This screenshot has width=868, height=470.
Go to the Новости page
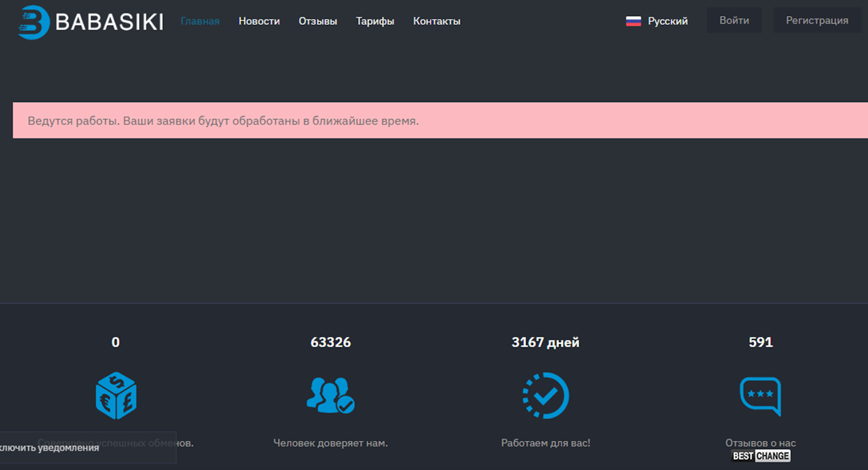pyautogui.click(x=259, y=21)
